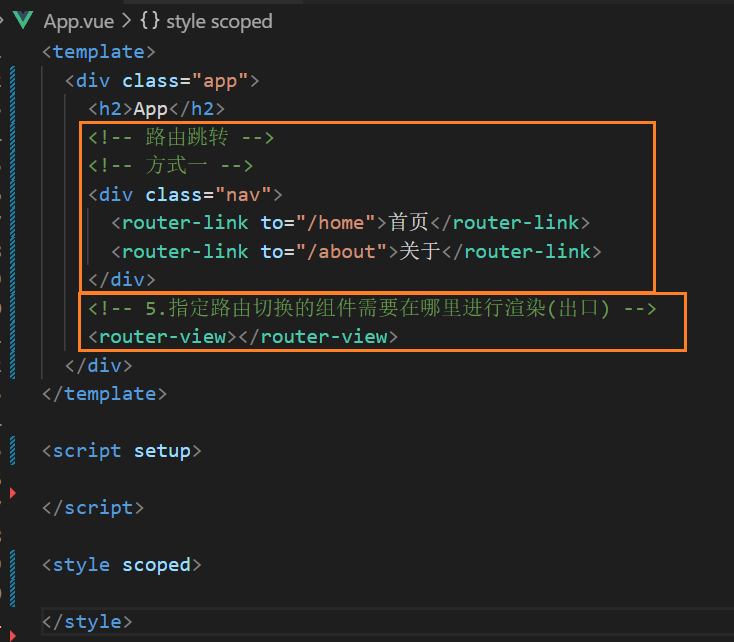Image resolution: width=734 pixels, height=642 pixels.
Task: Click the "/home" attribute value
Action: coord(336,222)
